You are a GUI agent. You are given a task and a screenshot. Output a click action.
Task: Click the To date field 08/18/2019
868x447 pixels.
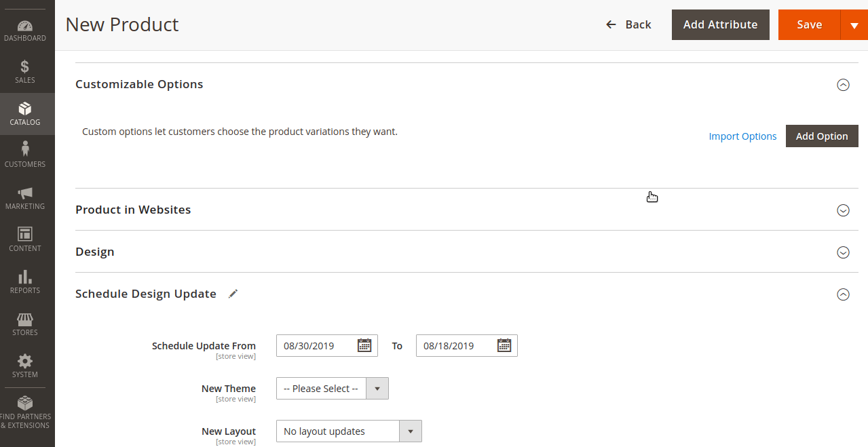pyautogui.click(x=467, y=345)
